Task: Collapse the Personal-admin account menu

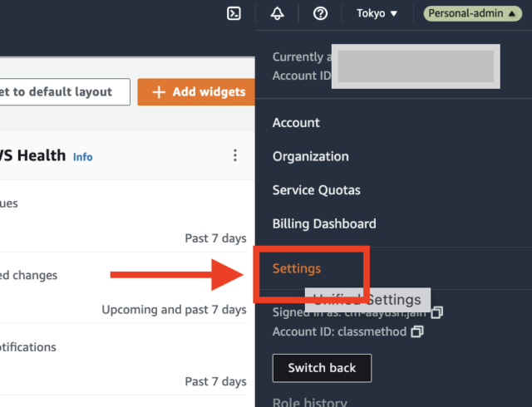Action: click(x=473, y=13)
